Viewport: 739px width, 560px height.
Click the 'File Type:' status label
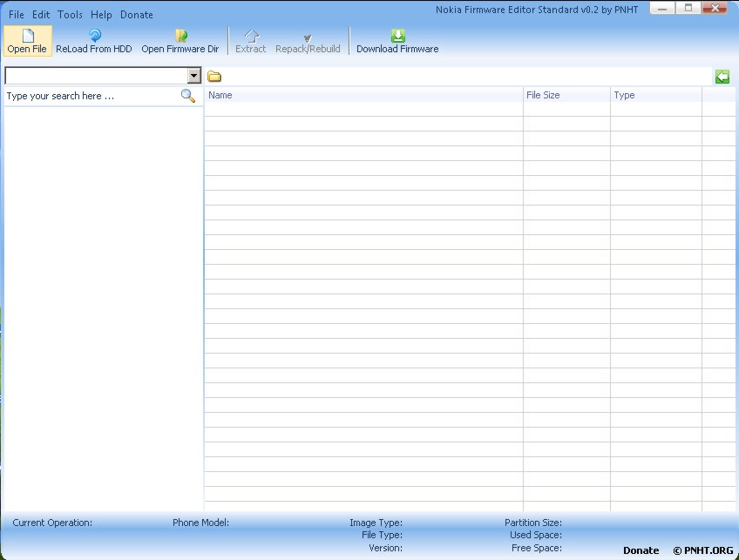383,535
